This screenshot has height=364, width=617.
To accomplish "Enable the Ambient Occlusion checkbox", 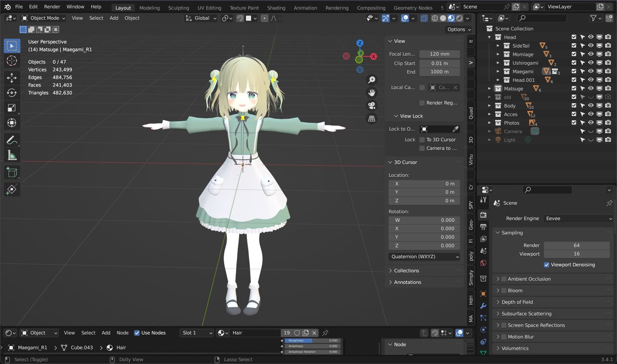I will pos(504,279).
